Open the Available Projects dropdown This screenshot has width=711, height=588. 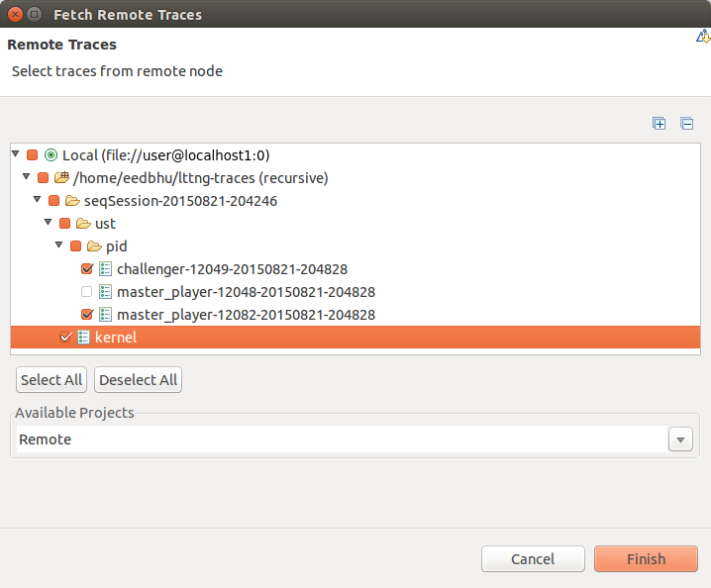(x=680, y=440)
